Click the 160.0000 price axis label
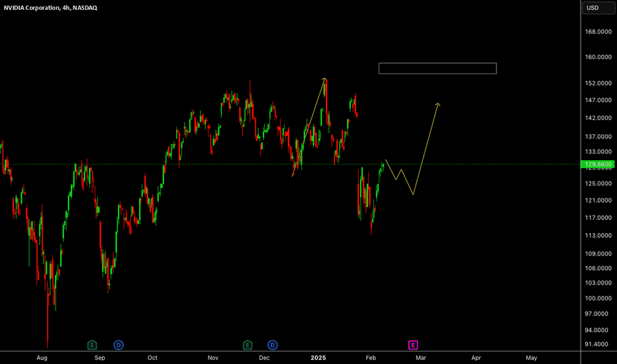617x364 pixels. click(x=598, y=57)
